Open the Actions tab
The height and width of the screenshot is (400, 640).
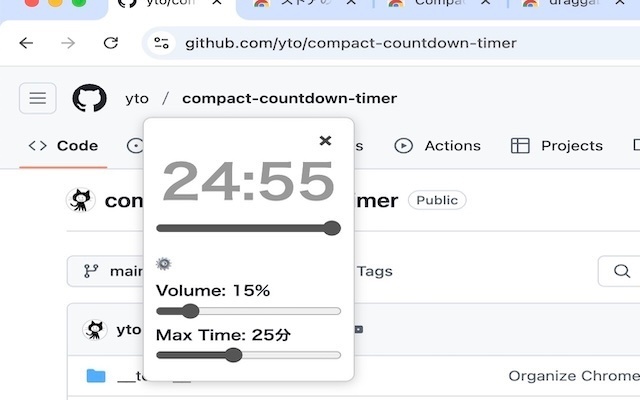438,146
